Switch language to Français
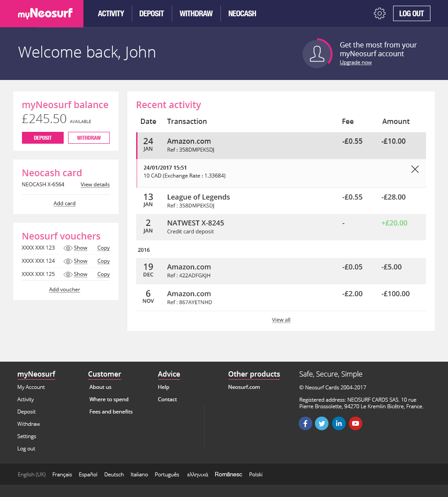This screenshot has width=448, height=497. (62, 475)
